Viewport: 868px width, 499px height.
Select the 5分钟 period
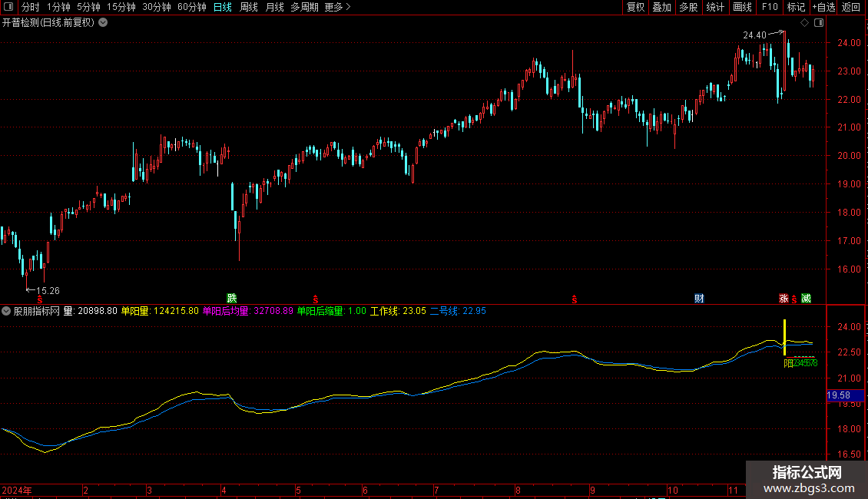pos(88,7)
